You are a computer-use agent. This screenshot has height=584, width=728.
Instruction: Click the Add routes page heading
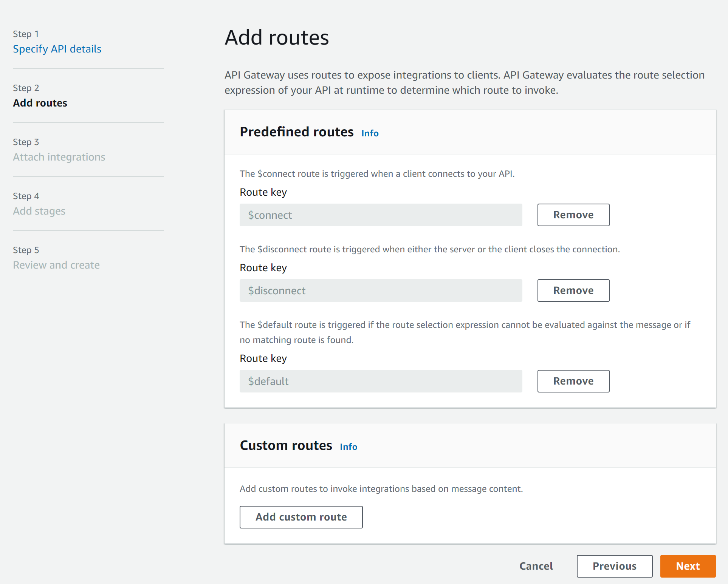coord(277,38)
